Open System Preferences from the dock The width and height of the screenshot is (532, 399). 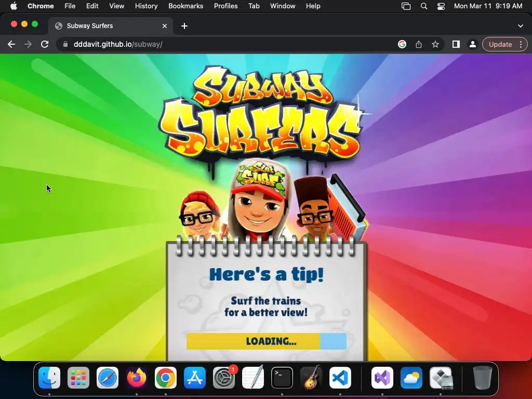[x=224, y=378]
